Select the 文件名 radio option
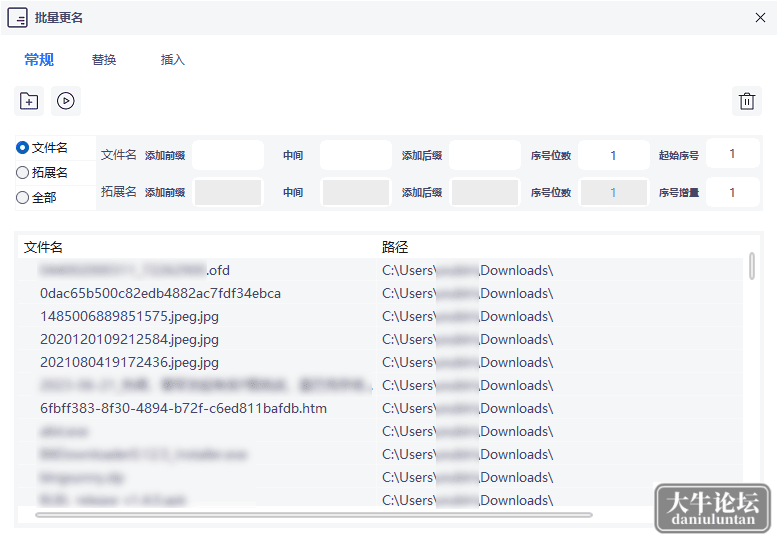The image size is (778, 540). click(42, 148)
